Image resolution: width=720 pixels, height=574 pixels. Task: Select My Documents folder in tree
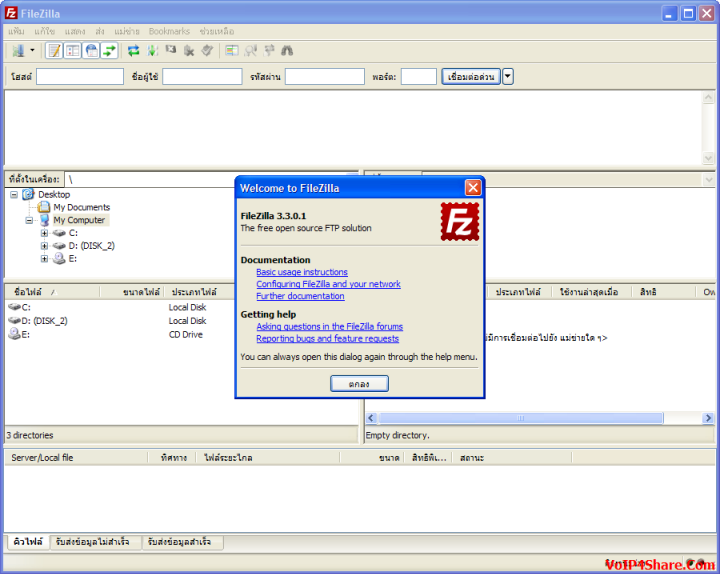click(x=81, y=207)
